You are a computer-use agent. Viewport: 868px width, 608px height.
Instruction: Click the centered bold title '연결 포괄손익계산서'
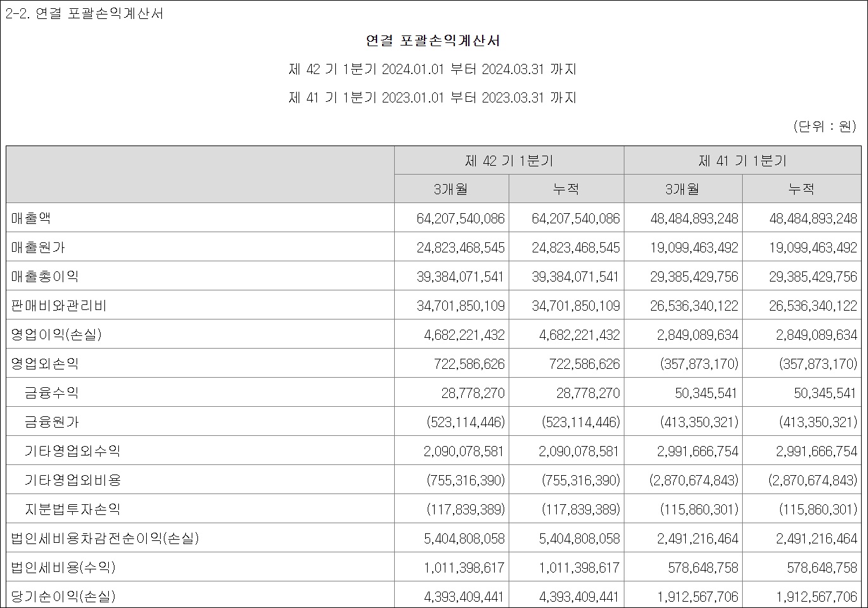pos(433,40)
